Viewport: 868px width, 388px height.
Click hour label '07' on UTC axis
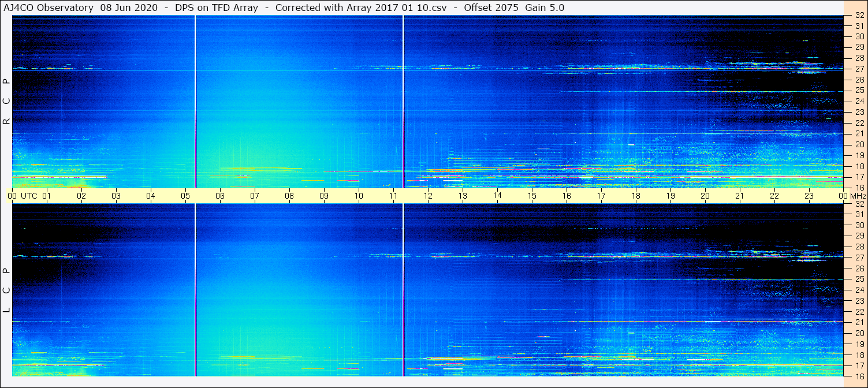pyautogui.click(x=255, y=196)
